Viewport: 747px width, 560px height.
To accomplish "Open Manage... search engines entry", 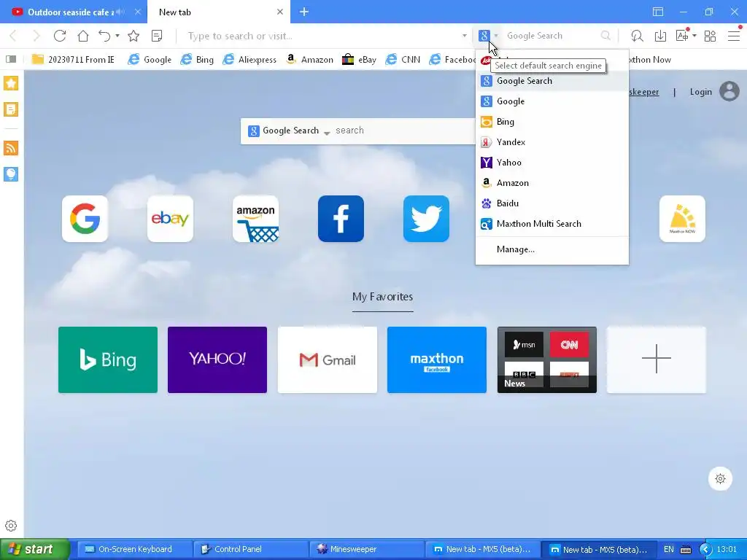I will pyautogui.click(x=552, y=249).
